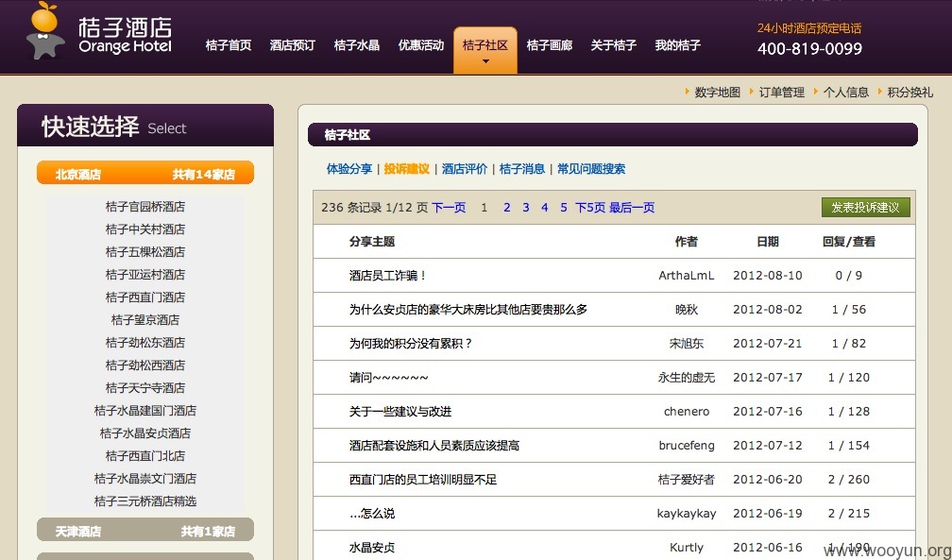This screenshot has height=560, width=952.
Task: Open 桔子水晶崇文门酒店
Action: (145, 479)
